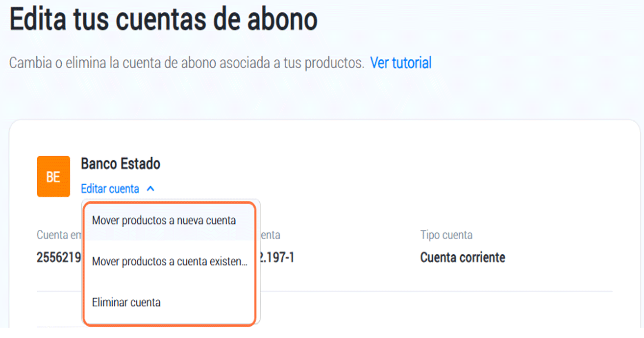Click the orange BE bank logo

click(x=53, y=176)
